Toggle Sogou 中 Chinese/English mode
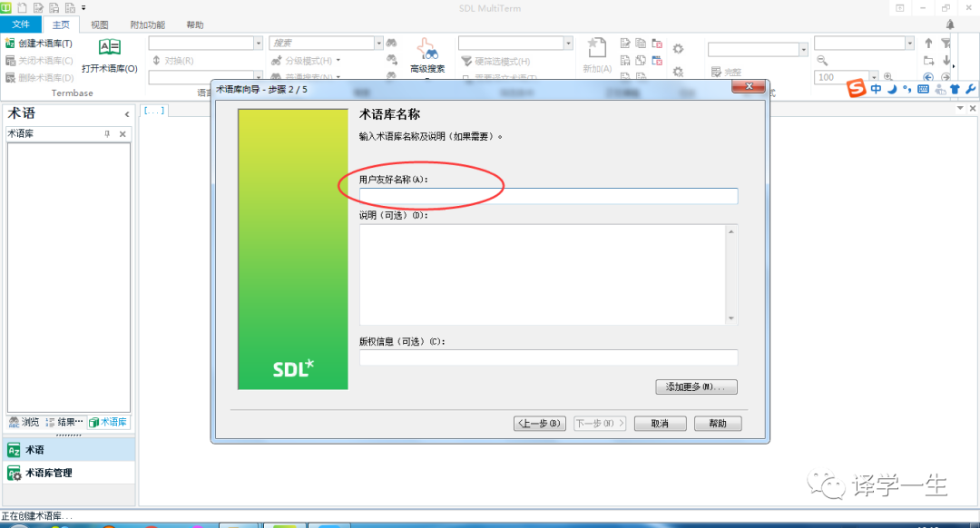Image resolution: width=980 pixels, height=528 pixels. [876, 89]
